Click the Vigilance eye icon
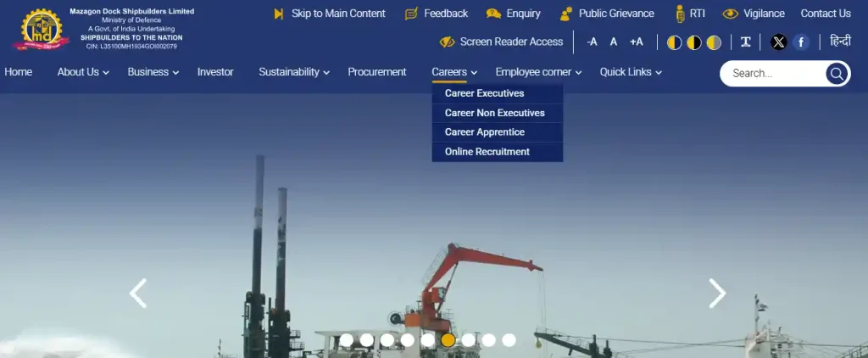The image size is (868, 358). pos(730,14)
